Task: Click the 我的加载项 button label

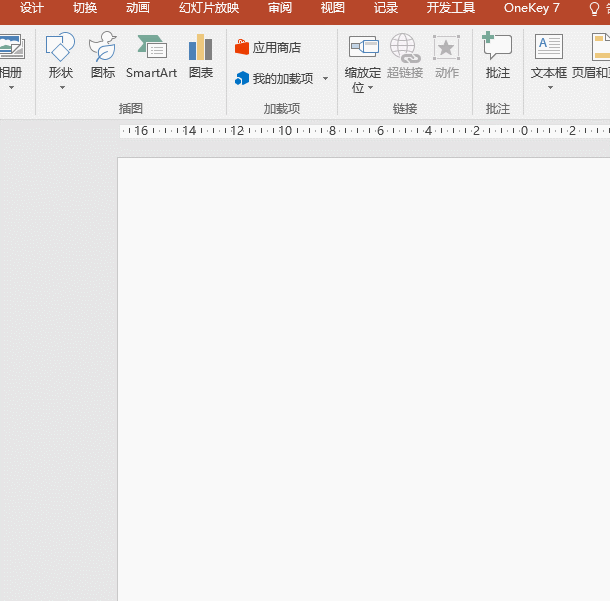Action: [282, 78]
